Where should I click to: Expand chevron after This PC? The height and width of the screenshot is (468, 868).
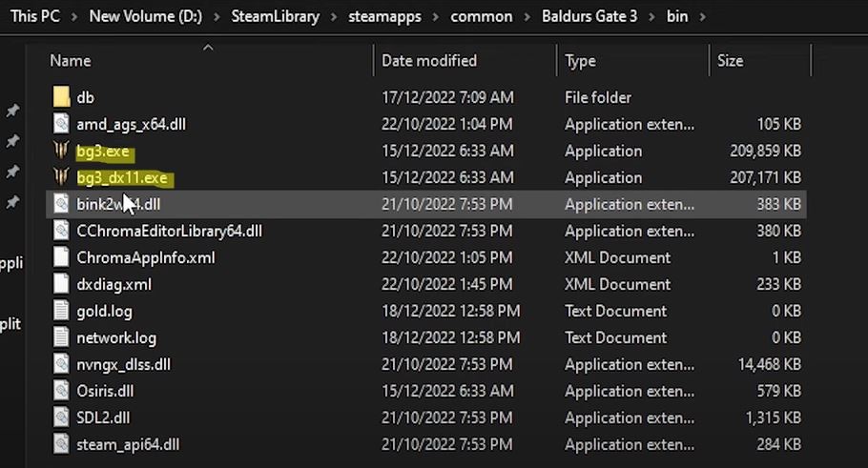[x=74, y=17]
